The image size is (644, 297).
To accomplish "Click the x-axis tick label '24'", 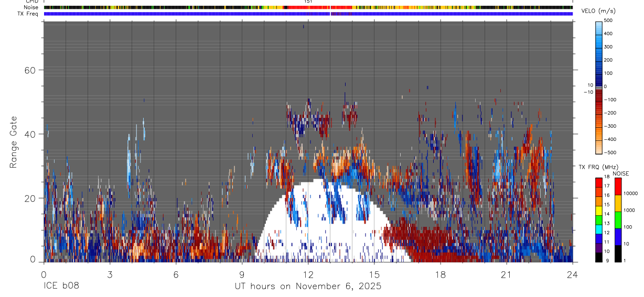I will pyautogui.click(x=572, y=274).
